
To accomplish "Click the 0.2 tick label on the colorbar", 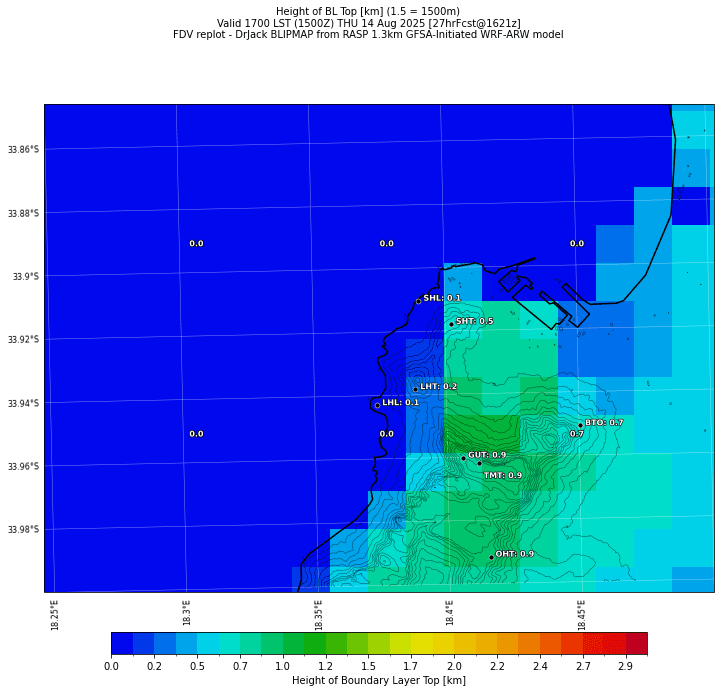I will (154, 666).
